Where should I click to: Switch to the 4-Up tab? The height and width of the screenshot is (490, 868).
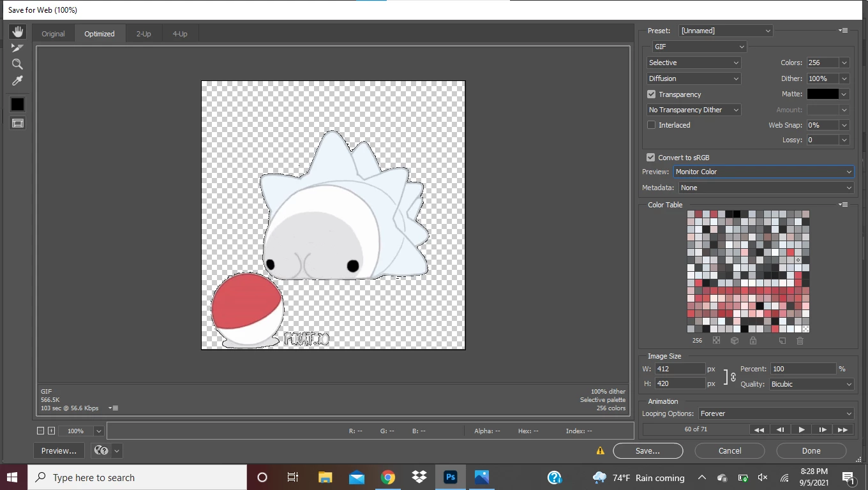point(180,34)
